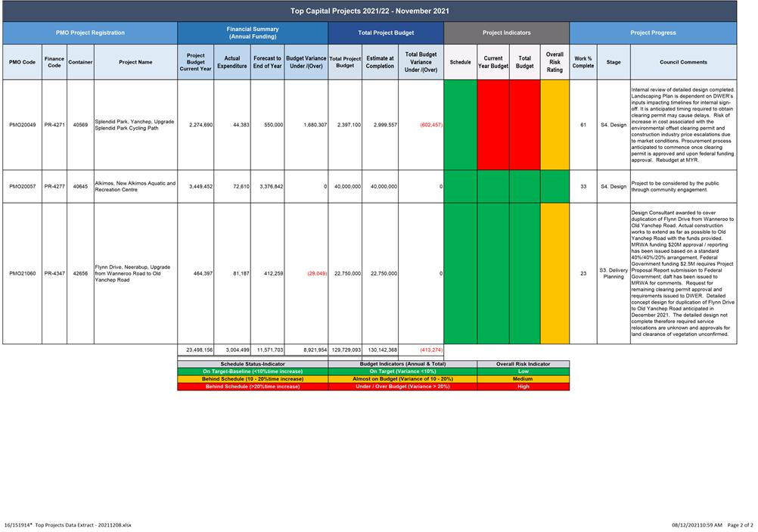Click the amber Overall Risk Rating cell for Flynn Drive
The image size is (758, 532).
[x=555, y=273]
